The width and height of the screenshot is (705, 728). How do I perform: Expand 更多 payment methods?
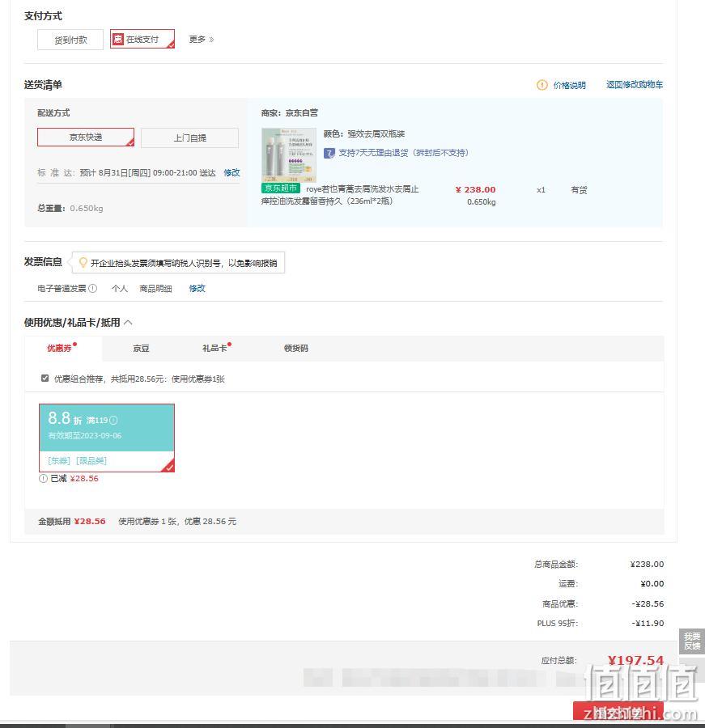tap(202, 40)
